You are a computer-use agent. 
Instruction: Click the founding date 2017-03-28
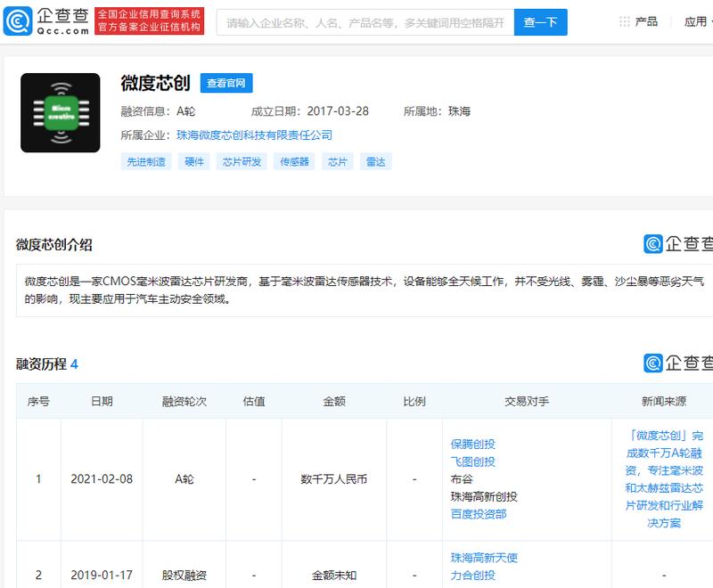[338, 111]
